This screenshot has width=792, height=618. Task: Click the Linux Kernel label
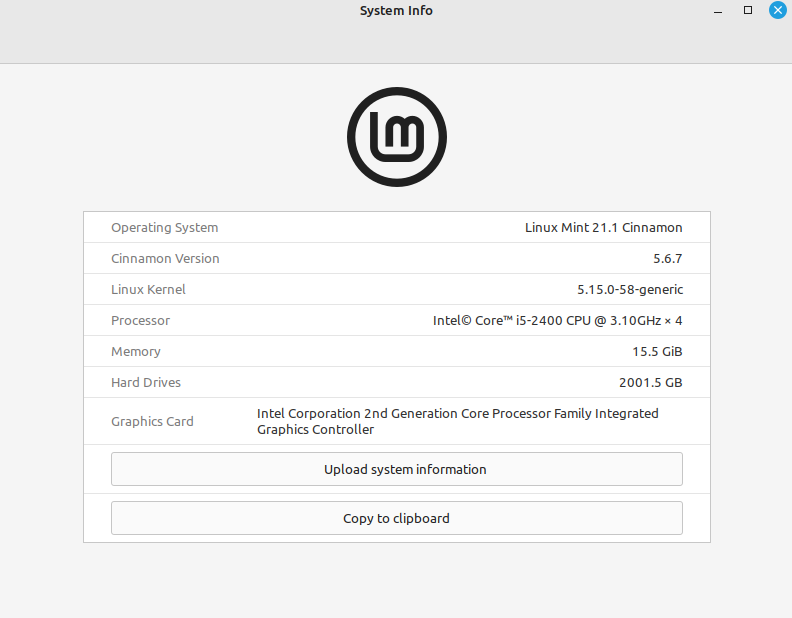click(x=148, y=289)
